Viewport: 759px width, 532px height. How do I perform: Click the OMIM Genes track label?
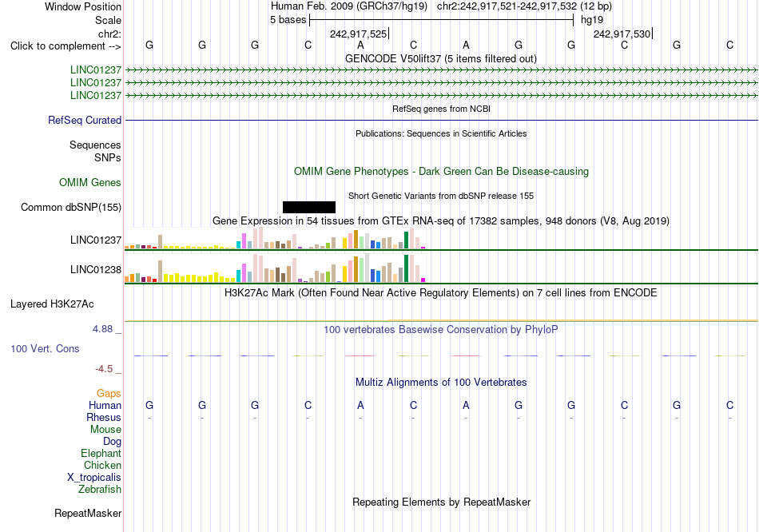[x=90, y=182]
